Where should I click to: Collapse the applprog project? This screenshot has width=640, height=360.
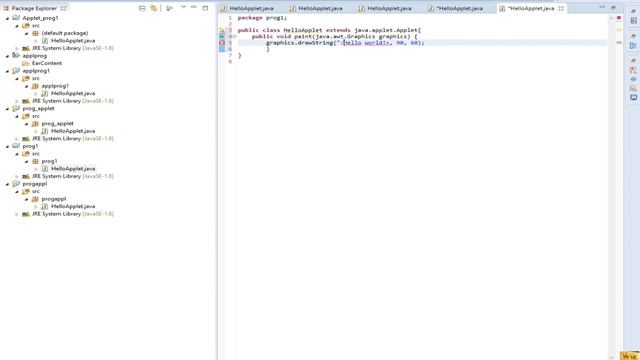(x=7, y=56)
